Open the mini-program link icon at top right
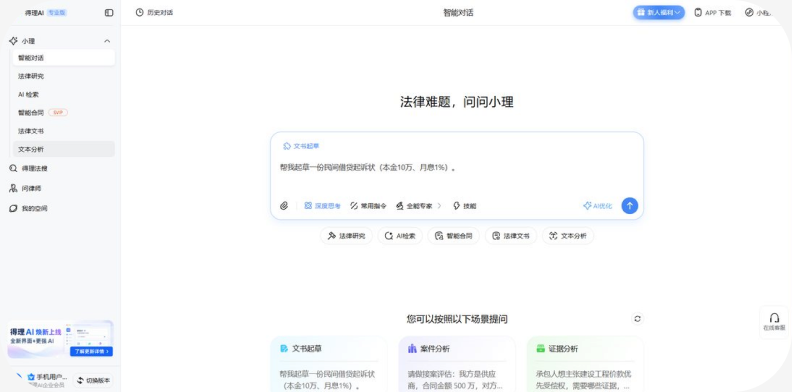Image resolution: width=792 pixels, height=392 pixels. pyautogui.click(x=749, y=13)
